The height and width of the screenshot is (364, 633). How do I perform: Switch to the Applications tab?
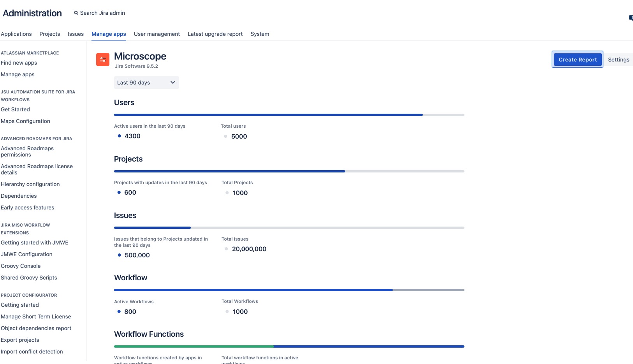pos(16,34)
